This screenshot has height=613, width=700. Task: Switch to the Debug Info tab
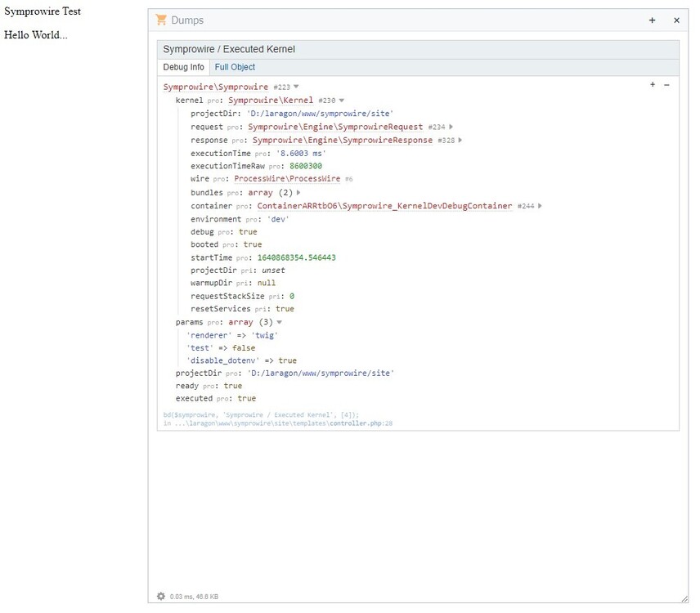[x=184, y=68]
